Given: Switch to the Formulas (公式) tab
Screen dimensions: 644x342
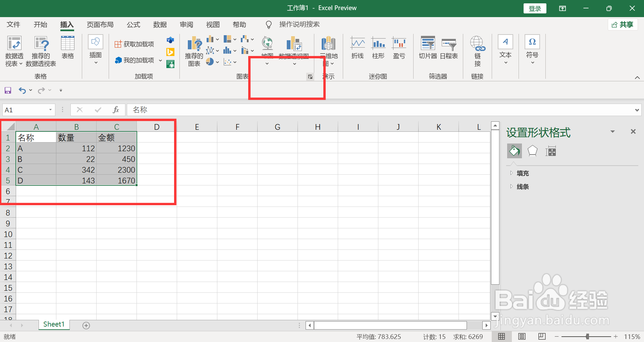Looking at the screenshot, I should point(133,24).
